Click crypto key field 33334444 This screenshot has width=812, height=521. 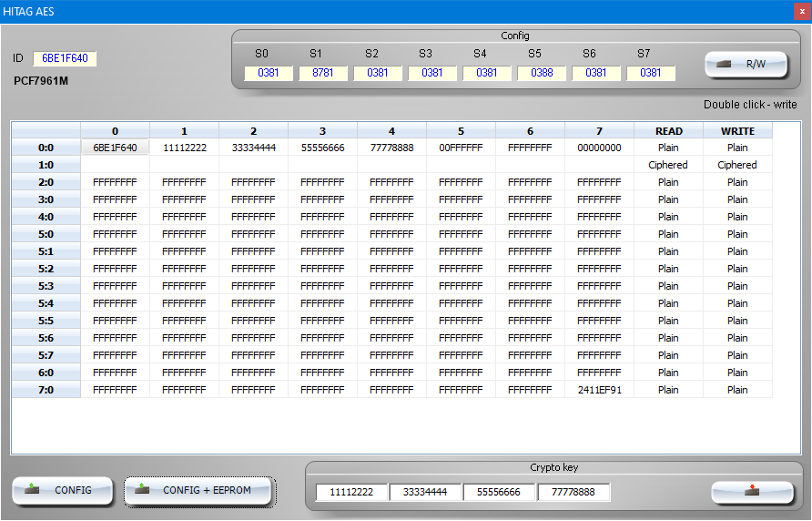(425, 492)
